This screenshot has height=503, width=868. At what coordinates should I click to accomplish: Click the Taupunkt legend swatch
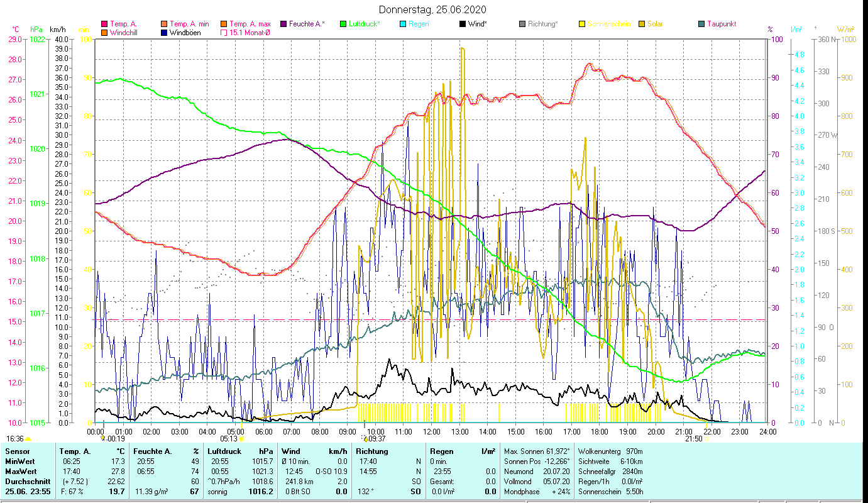(x=701, y=24)
